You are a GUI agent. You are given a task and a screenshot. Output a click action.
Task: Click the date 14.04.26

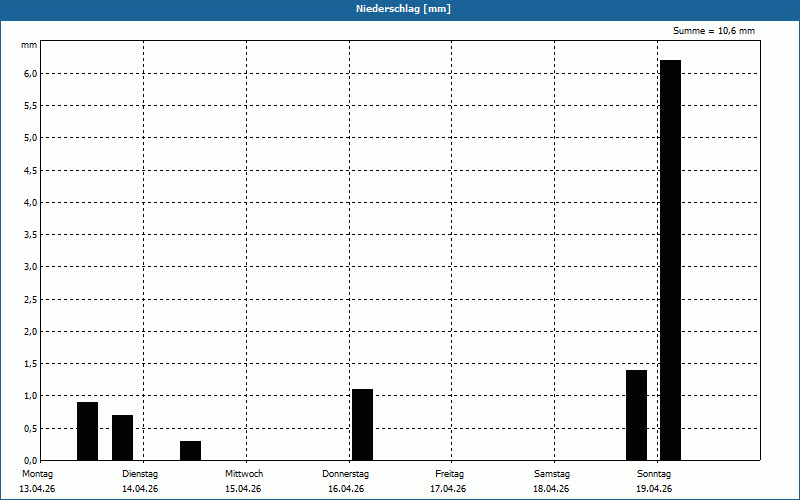tap(140, 489)
